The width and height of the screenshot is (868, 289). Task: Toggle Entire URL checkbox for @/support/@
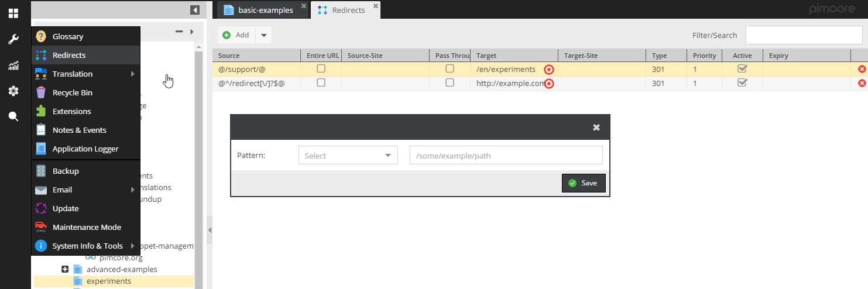pos(321,69)
